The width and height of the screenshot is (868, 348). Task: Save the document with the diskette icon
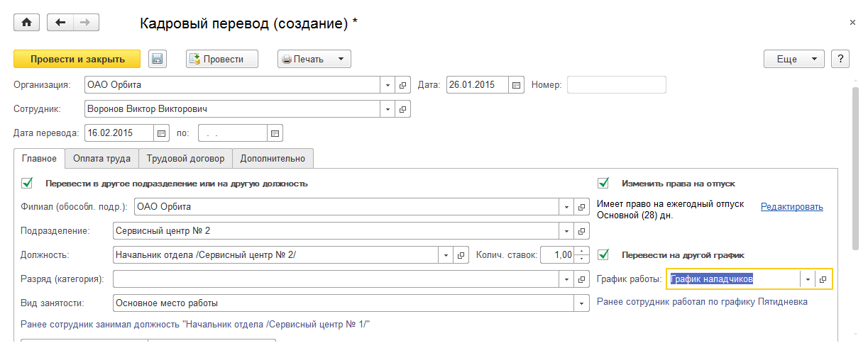(x=158, y=60)
